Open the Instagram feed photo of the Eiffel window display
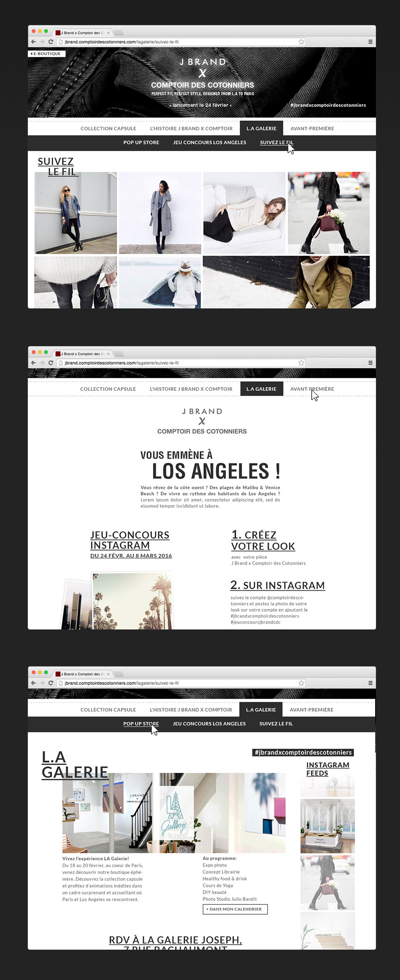This screenshot has height=980, width=400. pos(328,826)
